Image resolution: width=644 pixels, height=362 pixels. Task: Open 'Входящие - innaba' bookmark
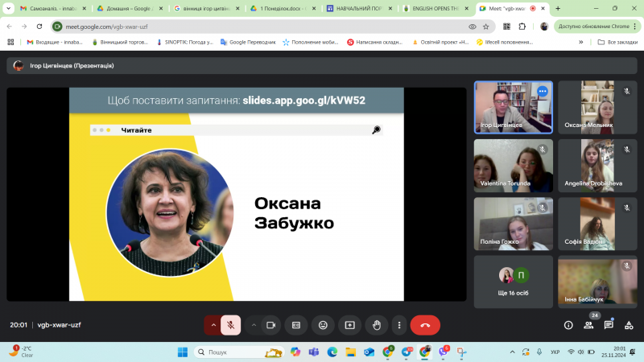tap(55, 42)
